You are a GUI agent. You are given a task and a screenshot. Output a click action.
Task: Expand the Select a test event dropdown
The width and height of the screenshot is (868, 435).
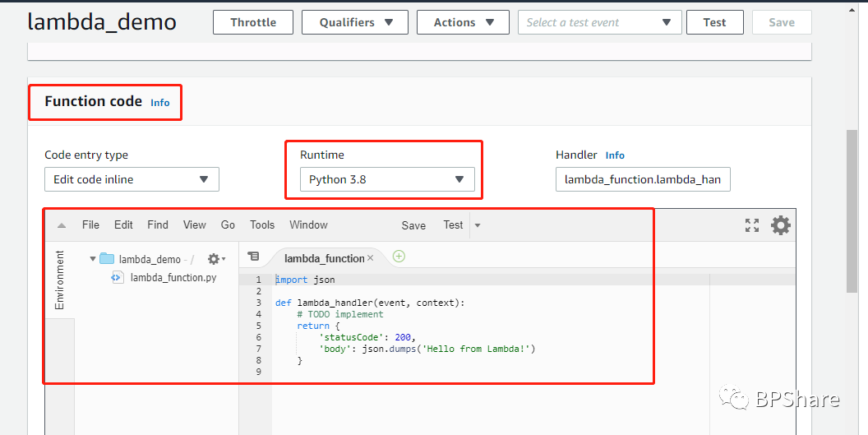click(x=599, y=22)
